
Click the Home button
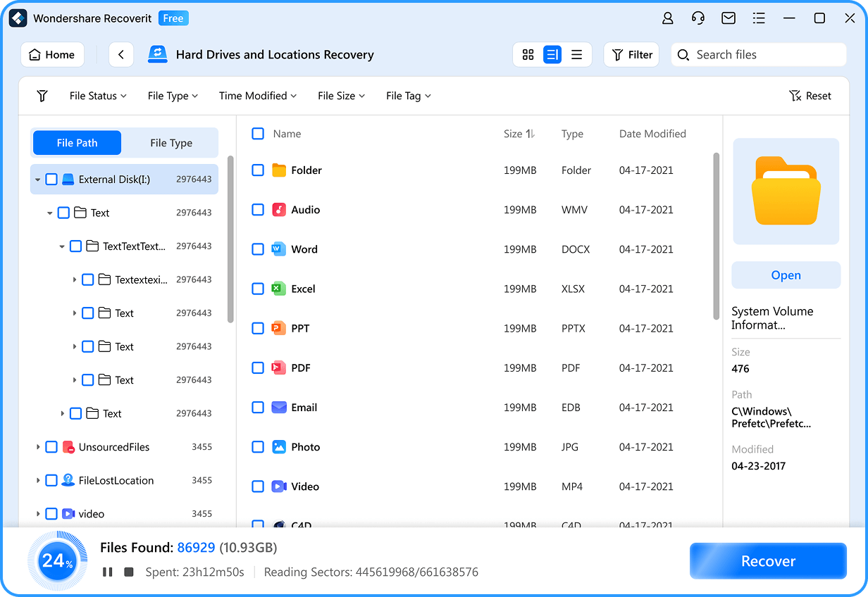(52, 55)
